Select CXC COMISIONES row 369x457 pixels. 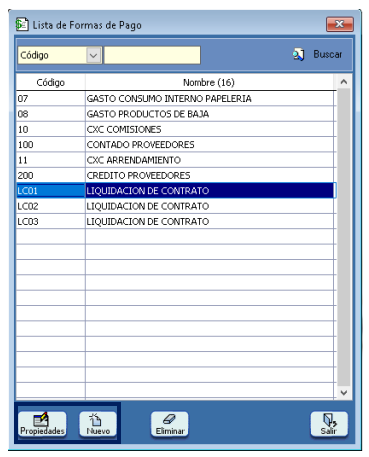[209, 129]
